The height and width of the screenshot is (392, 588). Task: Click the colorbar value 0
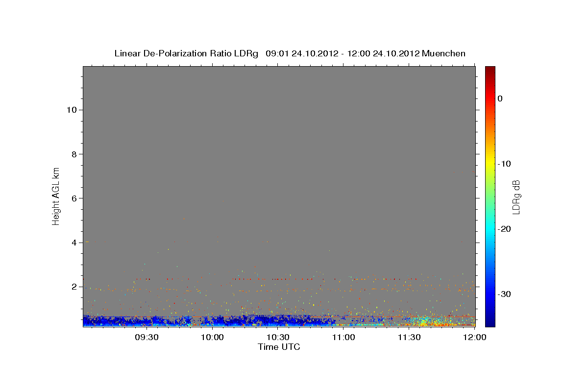(500, 98)
